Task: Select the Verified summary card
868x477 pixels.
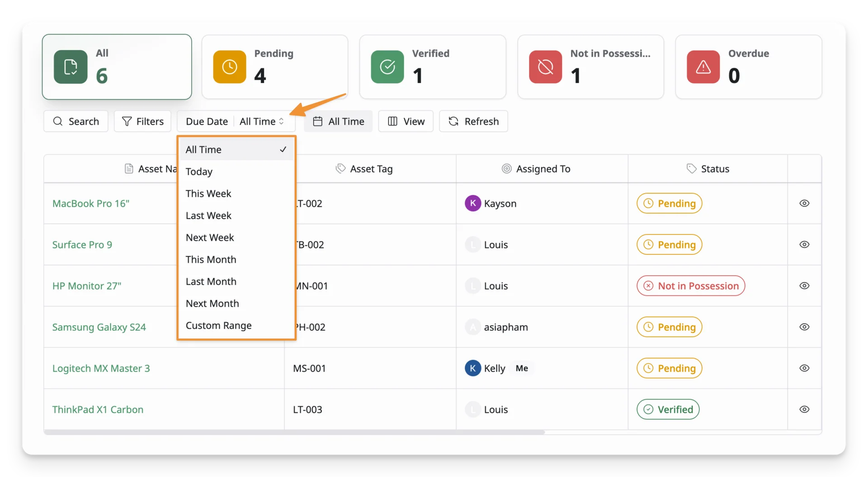Action: pos(433,67)
